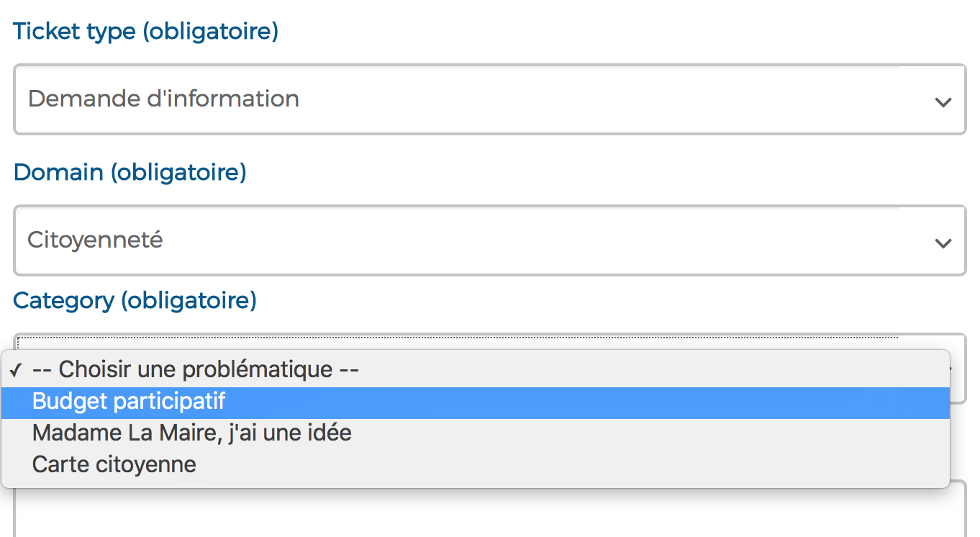The image size is (980, 537).
Task: Click the Ticket type chevron arrow
Action: click(x=943, y=101)
